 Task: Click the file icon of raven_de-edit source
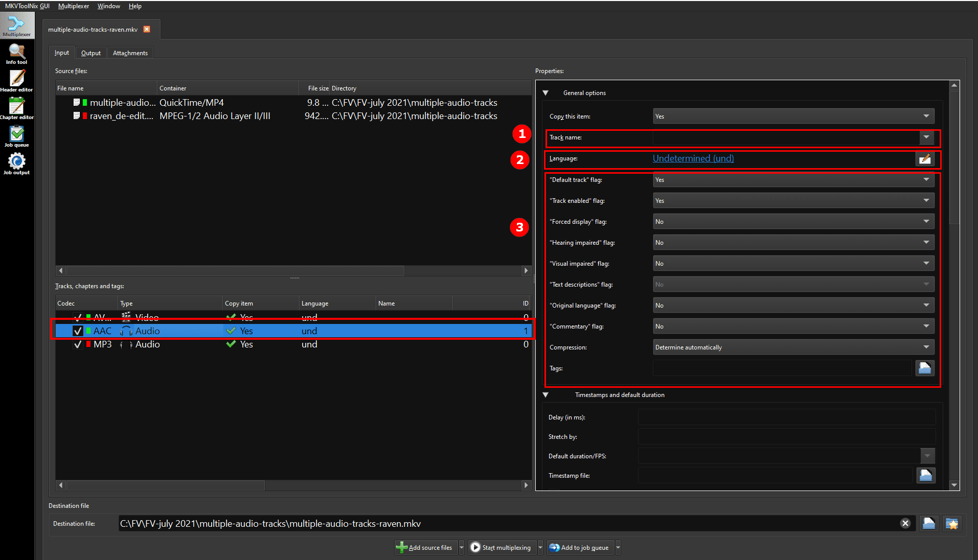point(77,115)
